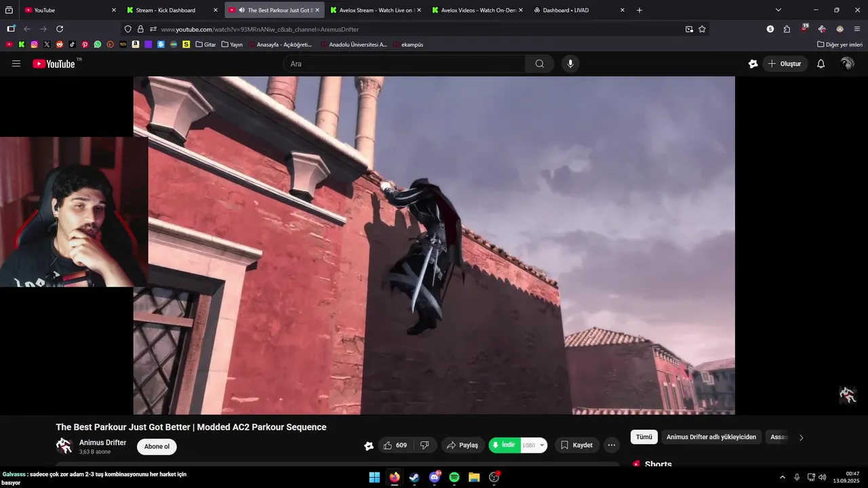Dislike the video with thumbs down
The image size is (868, 488).
click(x=425, y=445)
